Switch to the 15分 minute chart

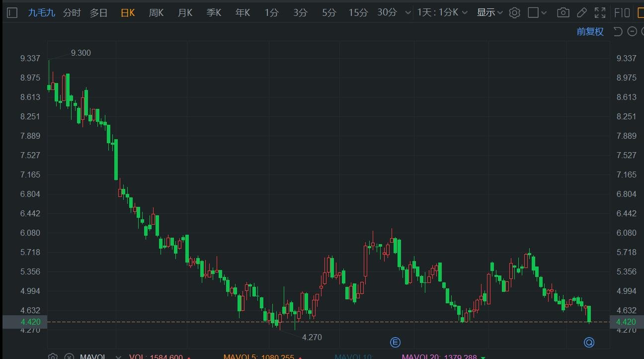point(358,12)
